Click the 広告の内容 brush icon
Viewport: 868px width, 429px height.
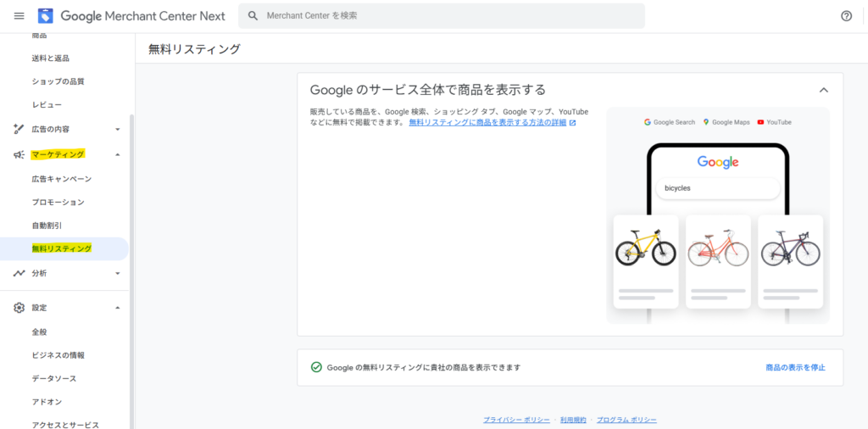click(19, 129)
